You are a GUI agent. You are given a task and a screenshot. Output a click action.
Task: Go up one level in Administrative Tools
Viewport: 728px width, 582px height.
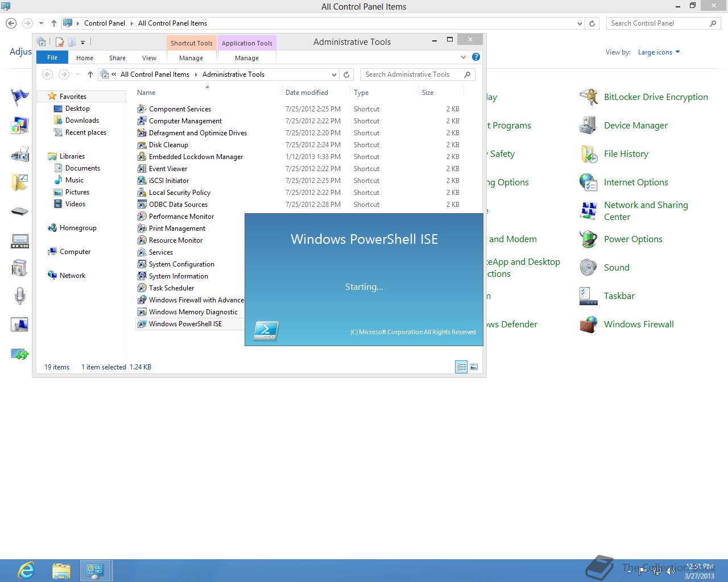90,74
